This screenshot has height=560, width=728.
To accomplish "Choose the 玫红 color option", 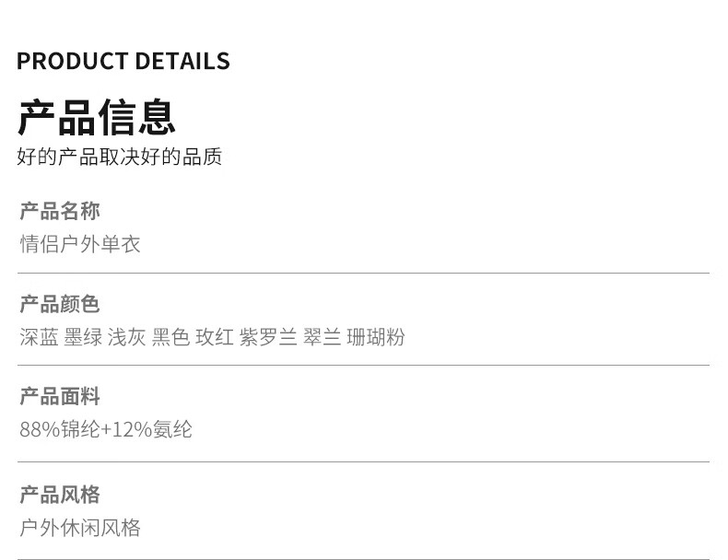I will point(215,337).
